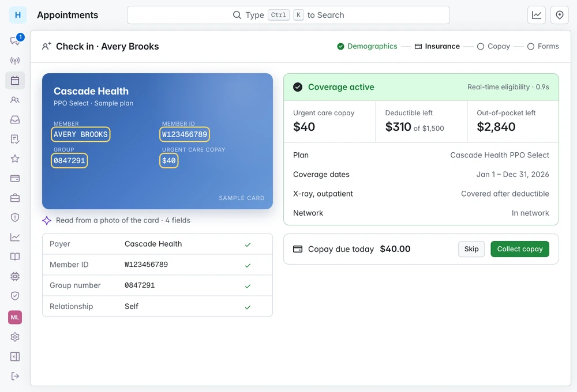Image resolution: width=577 pixels, height=392 pixels.
Task: Click the $2,840 out-of-pocket value
Action: tap(496, 127)
